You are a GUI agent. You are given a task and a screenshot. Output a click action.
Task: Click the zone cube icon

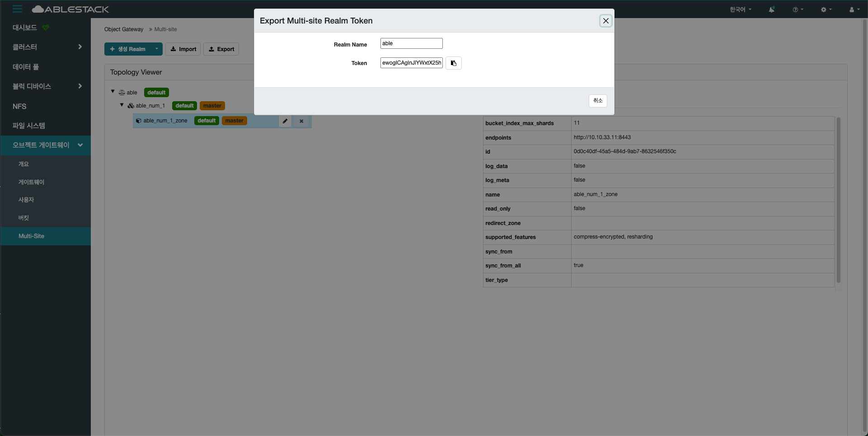click(x=139, y=121)
